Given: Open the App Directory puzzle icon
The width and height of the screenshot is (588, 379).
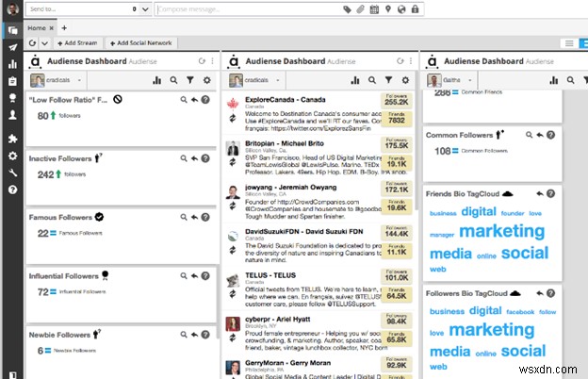Looking at the screenshot, I should 13,139.
